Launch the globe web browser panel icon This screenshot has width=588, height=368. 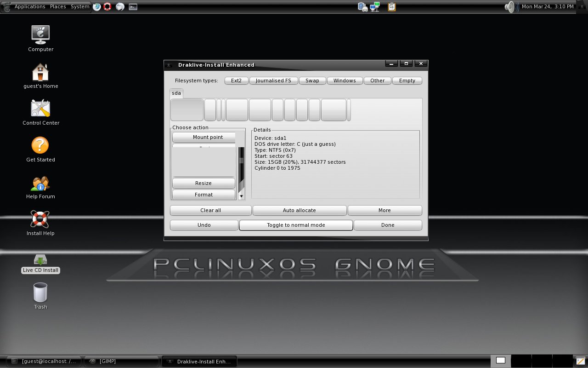click(x=97, y=6)
